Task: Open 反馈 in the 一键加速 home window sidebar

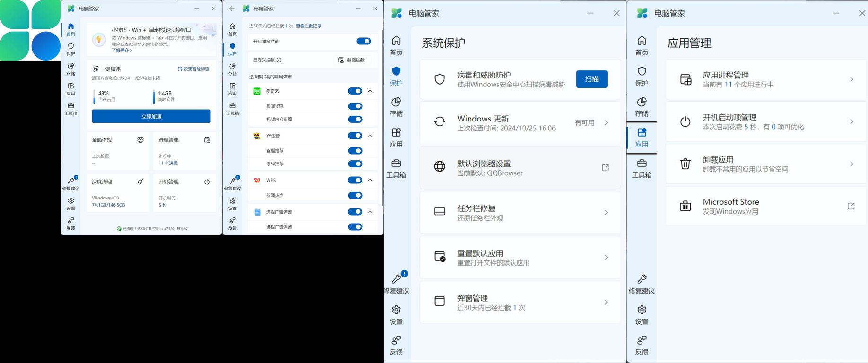Action: tap(70, 224)
